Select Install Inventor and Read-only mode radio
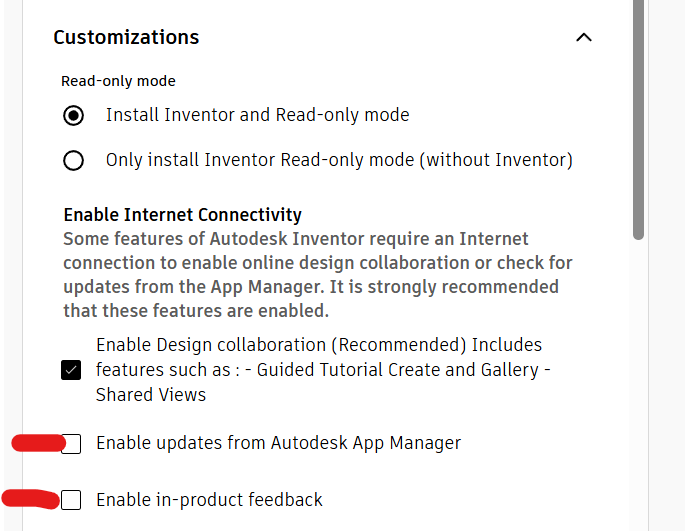The image size is (685, 531). (x=73, y=116)
